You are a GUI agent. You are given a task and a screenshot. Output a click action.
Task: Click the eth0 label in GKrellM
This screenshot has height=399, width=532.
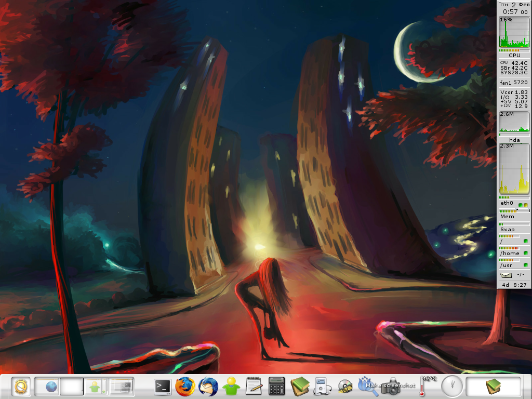coord(507,203)
